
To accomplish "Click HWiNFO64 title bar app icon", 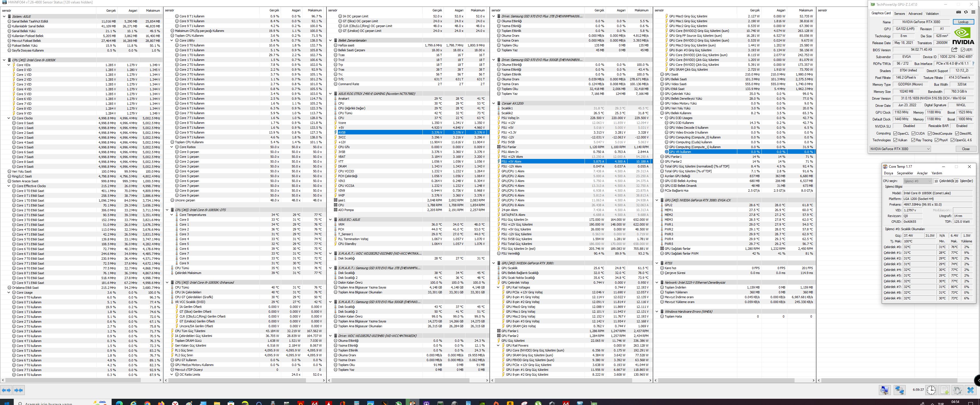I will click(4, 2).
